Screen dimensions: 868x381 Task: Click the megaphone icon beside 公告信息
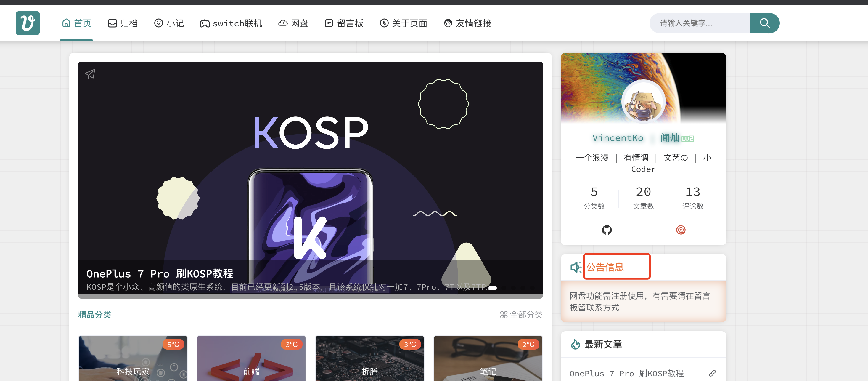[x=576, y=267]
